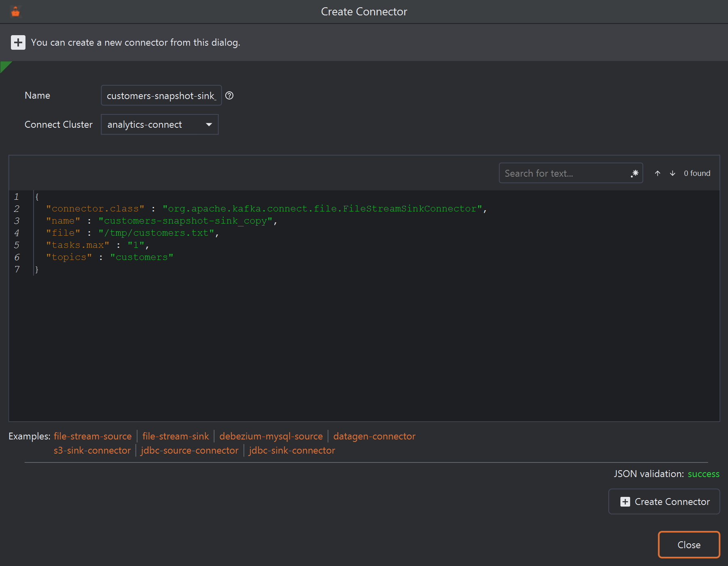Click the "topics" line in editor

(x=110, y=257)
